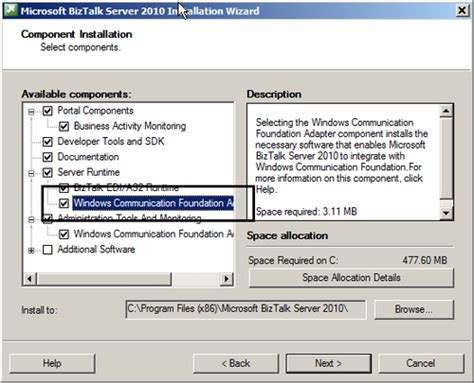The height and width of the screenshot is (383, 474).
Task: Toggle the Documentation checkbox
Action: [x=48, y=157]
